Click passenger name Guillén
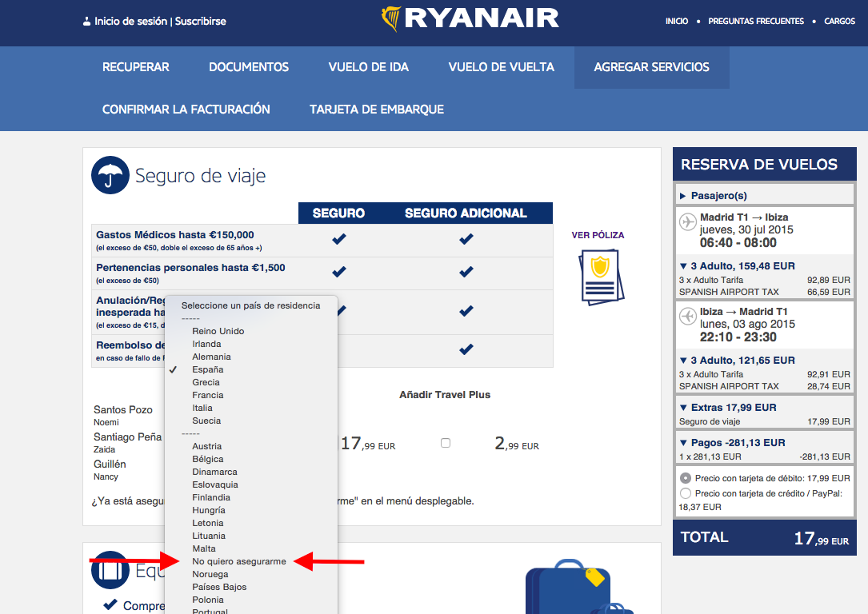The image size is (868, 614). click(x=110, y=464)
